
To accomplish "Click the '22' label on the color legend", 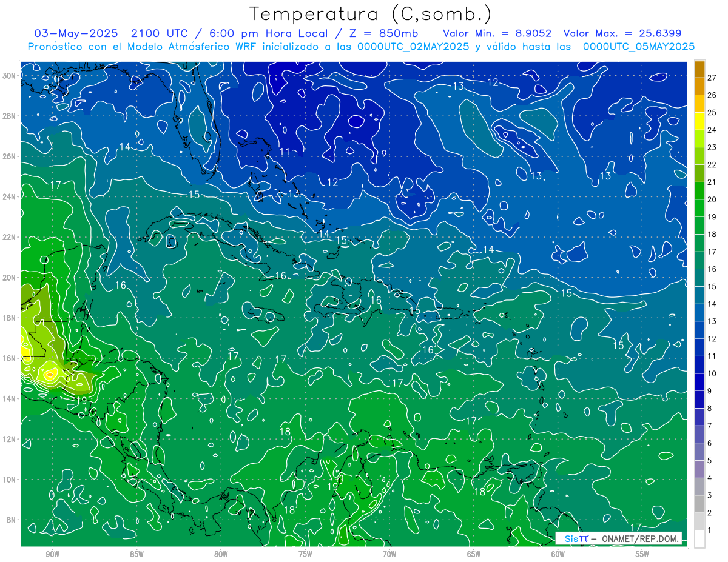I will point(712,164).
